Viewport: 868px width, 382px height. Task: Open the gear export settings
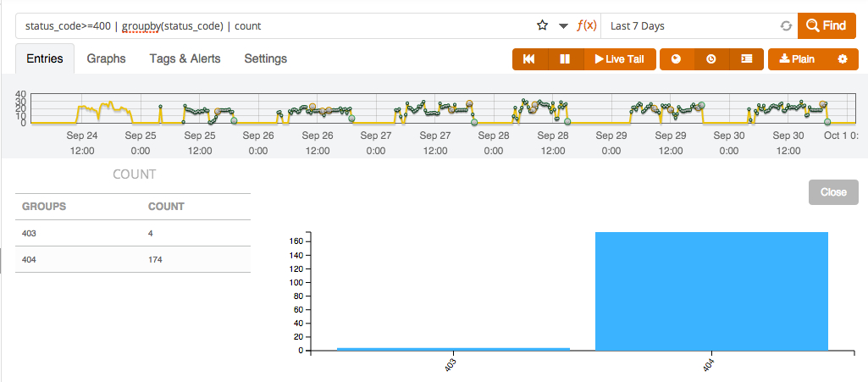(x=842, y=59)
